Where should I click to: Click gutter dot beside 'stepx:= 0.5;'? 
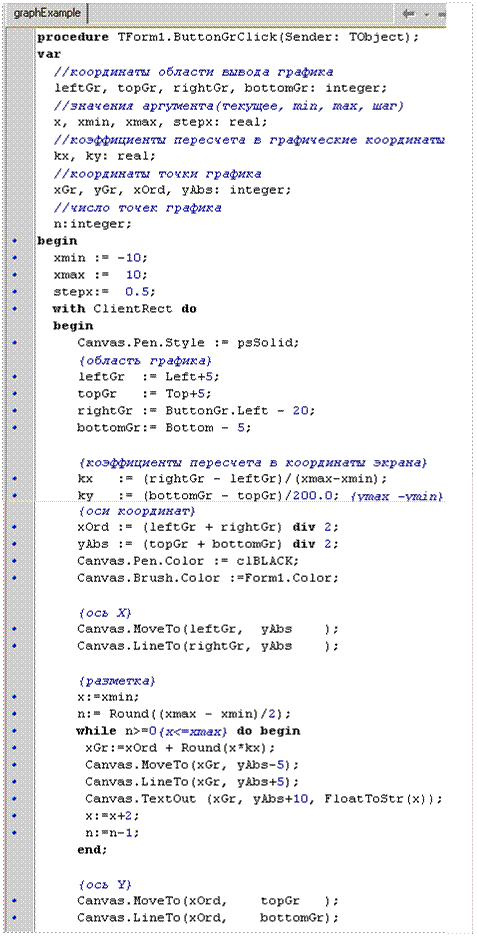pos(14,293)
